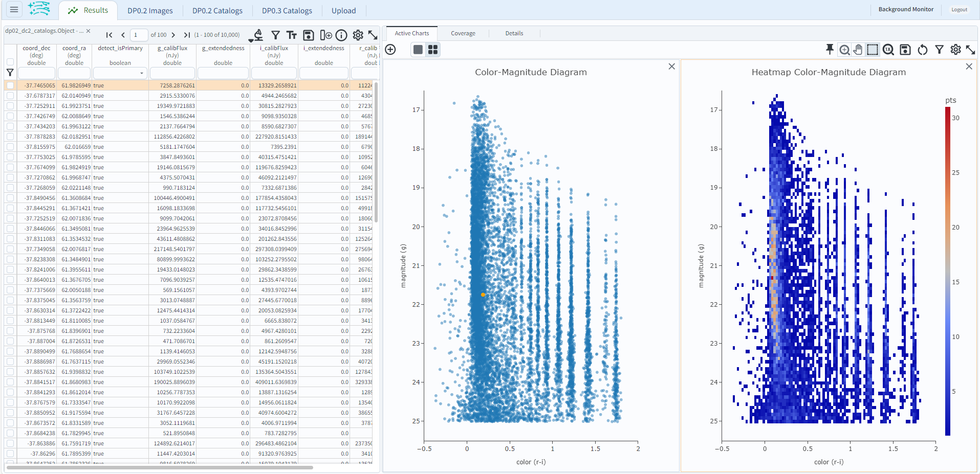Select the chart zoom magnifier tool
Viewport: 980px width, 474px height.
coord(844,50)
